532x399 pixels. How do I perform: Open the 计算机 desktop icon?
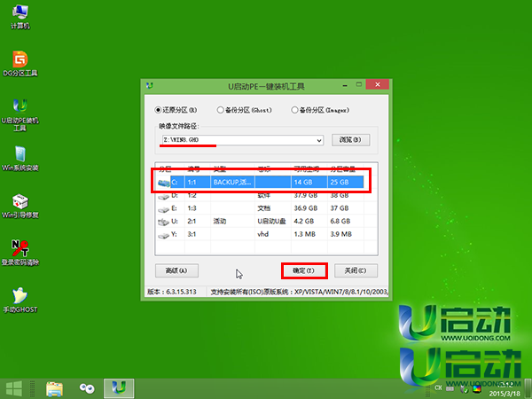[20, 17]
